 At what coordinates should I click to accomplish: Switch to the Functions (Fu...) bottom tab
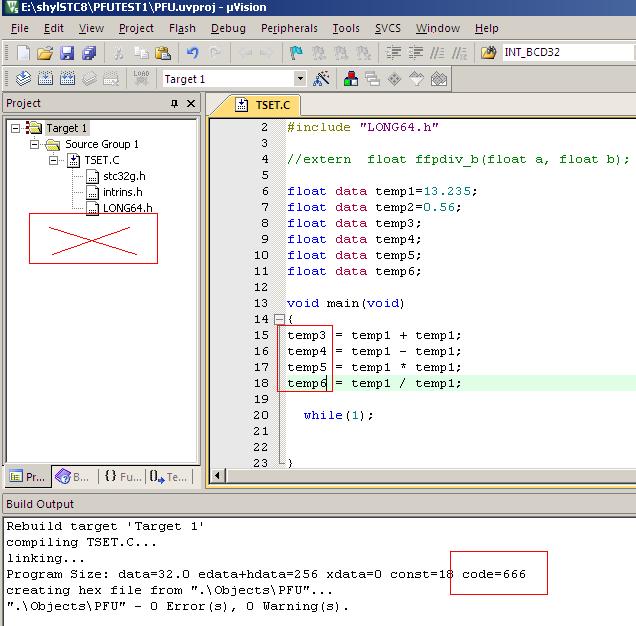coord(122,477)
